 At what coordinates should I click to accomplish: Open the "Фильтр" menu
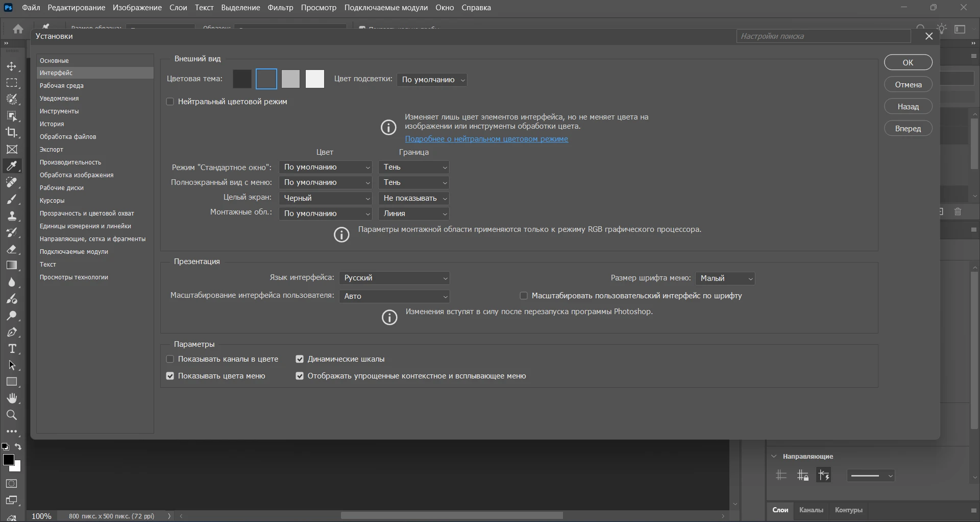(280, 8)
